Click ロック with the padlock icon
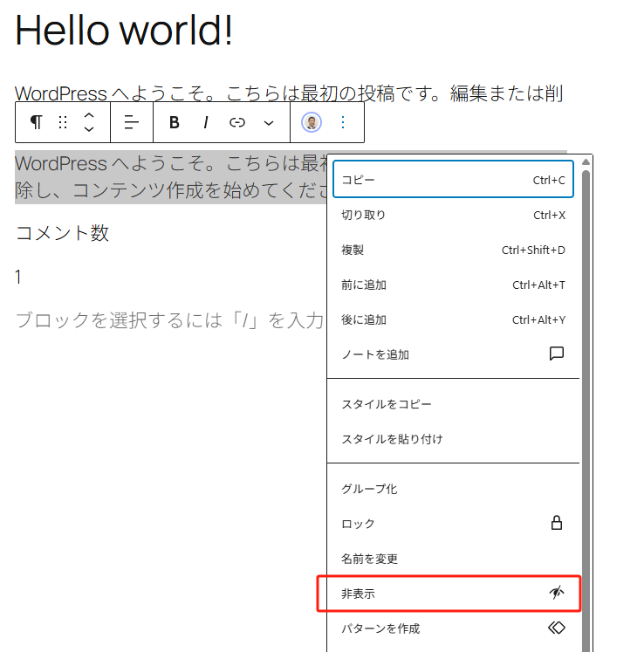The width and height of the screenshot is (644, 652). point(452,524)
